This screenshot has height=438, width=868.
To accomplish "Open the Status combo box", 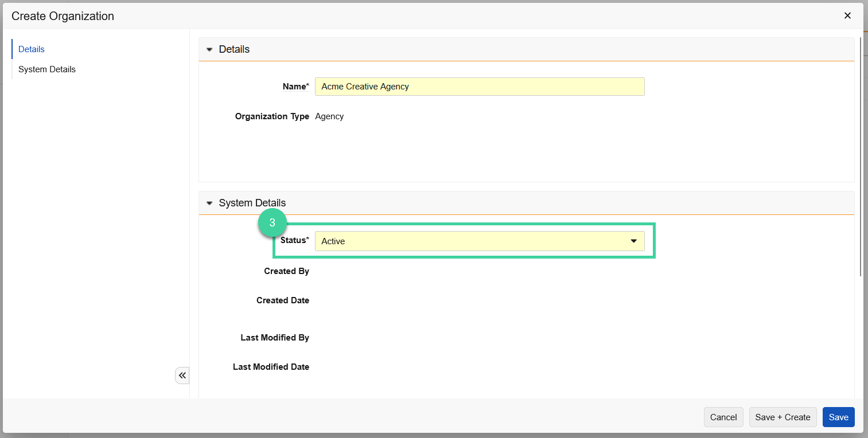I will coord(480,241).
